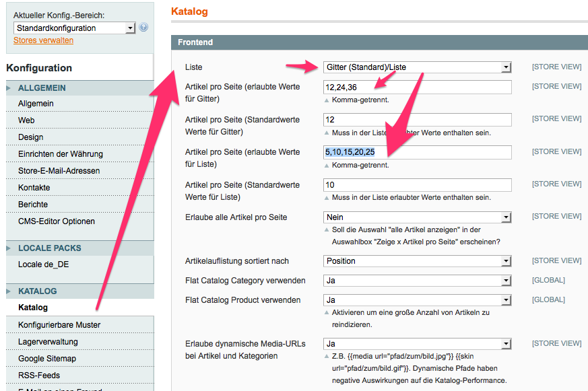Select the Katalog sidebar item
588x391 pixels.
(33, 308)
